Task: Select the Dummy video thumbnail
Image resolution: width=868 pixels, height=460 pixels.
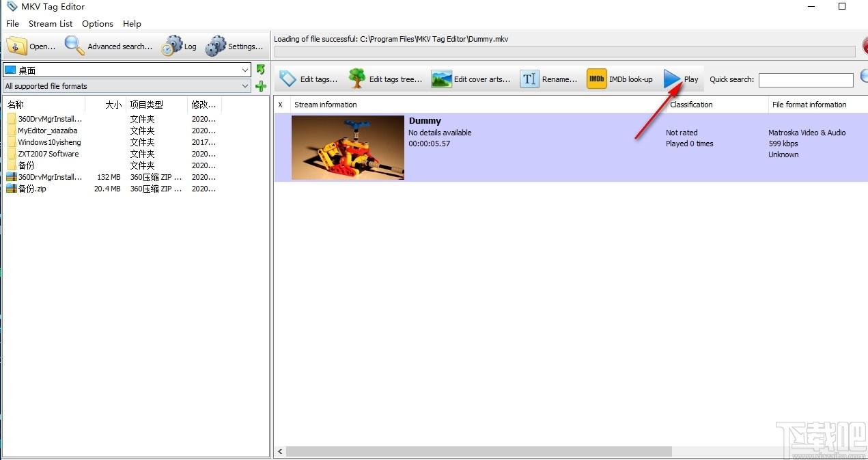Action: (x=348, y=148)
